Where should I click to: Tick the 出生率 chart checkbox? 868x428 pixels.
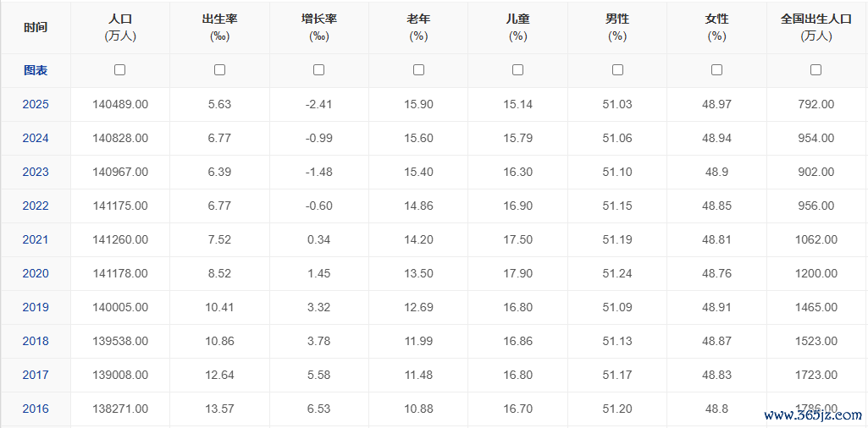point(220,69)
